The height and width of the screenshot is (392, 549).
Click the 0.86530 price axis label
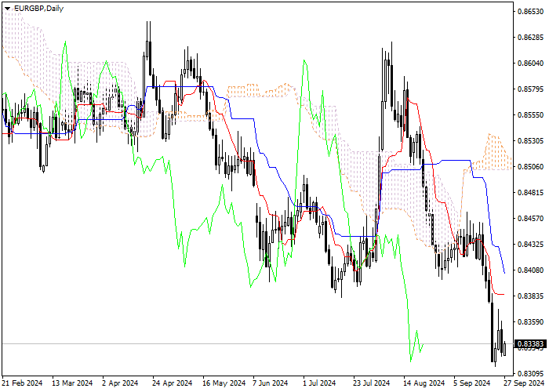point(530,12)
